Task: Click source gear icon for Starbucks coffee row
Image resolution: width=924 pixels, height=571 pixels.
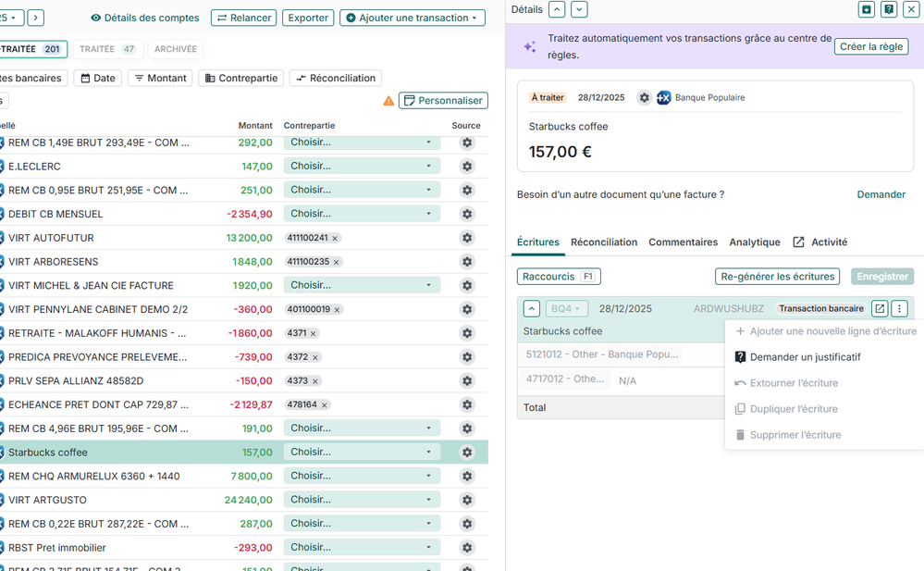Action: coord(467,453)
